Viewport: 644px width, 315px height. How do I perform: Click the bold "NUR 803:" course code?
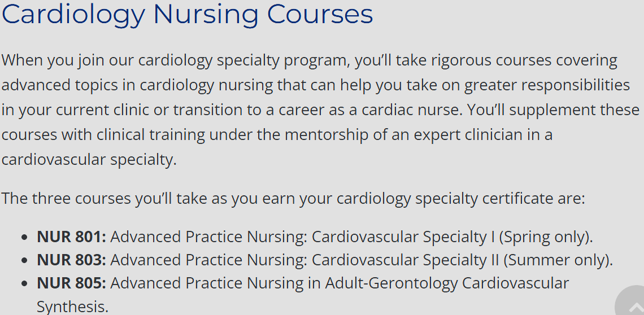(71, 260)
